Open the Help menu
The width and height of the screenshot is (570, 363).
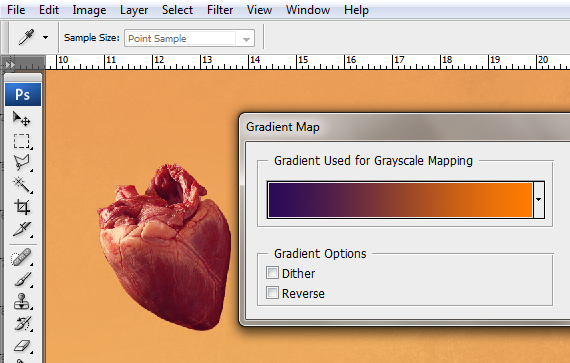click(x=356, y=10)
